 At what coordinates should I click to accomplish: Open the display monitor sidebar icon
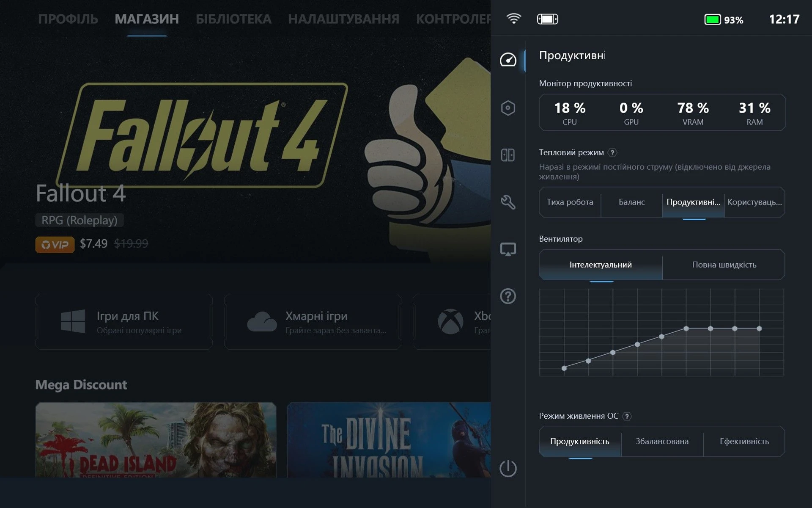508,249
